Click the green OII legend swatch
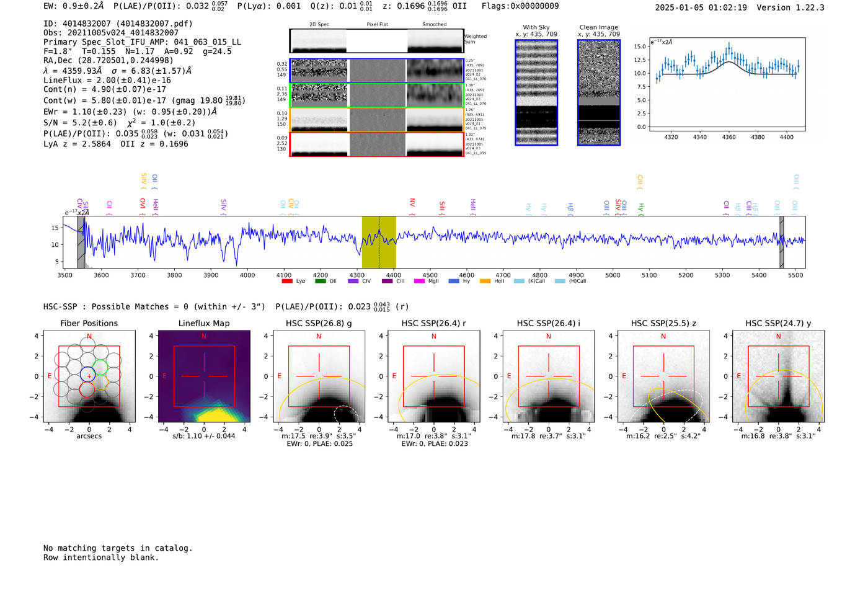 click(320, 281)
